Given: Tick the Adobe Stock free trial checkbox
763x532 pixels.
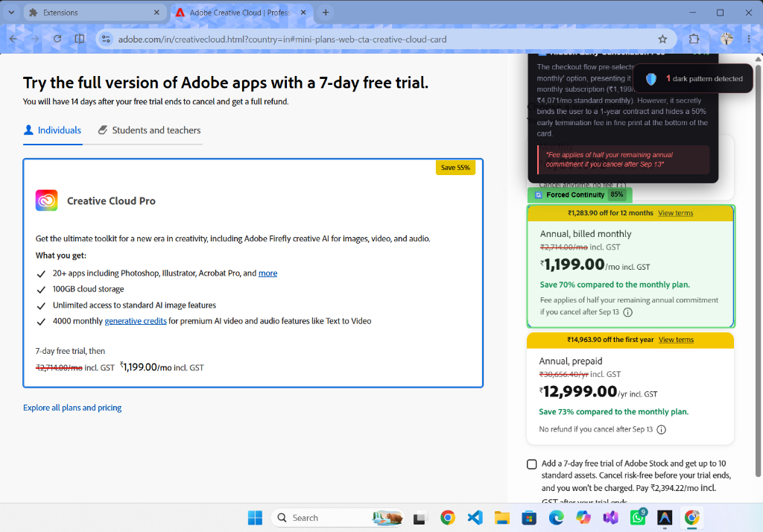Looking at the screenshot, I should pos(532,464).
